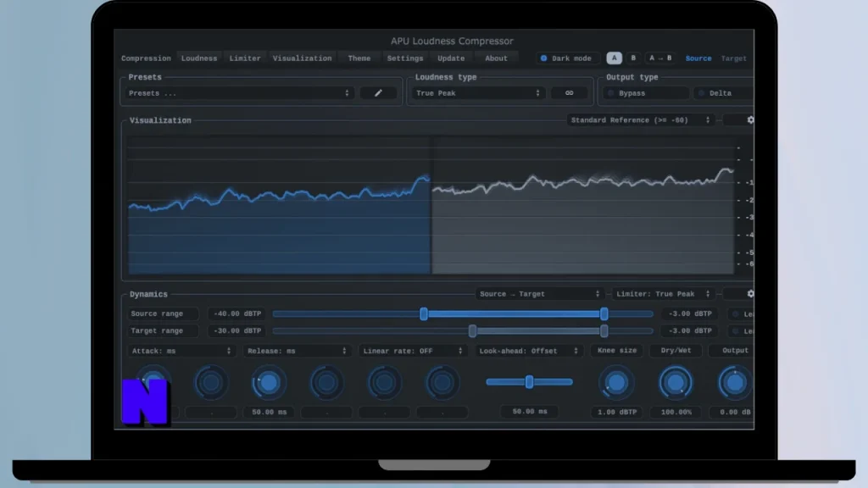Click the 100.00% dry/wet value
Viewport: 868px width, 488px height.
click(x=676, y=413)
